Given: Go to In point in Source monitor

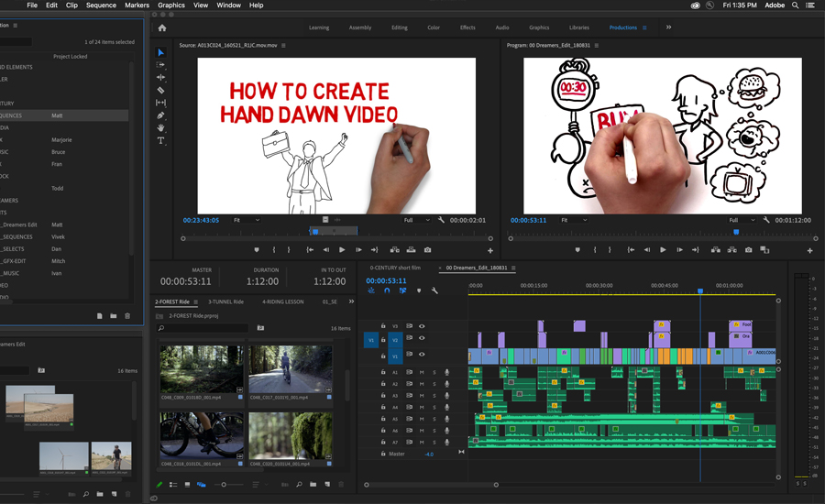Looking at the screenshot, I should coord(310,250).
